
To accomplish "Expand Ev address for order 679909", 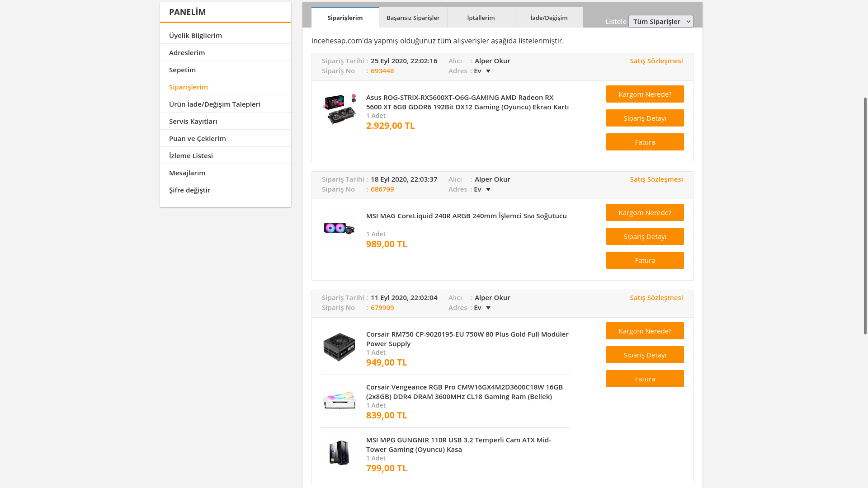I will tap(482, 308).
